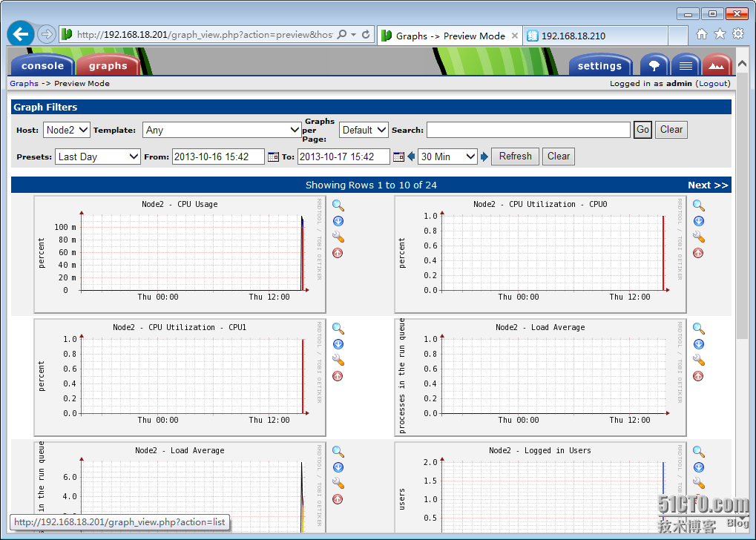The width and height of the screenshot is (756, 540).
Task: Go to the Next >> page of graphs
Action: 708,185
